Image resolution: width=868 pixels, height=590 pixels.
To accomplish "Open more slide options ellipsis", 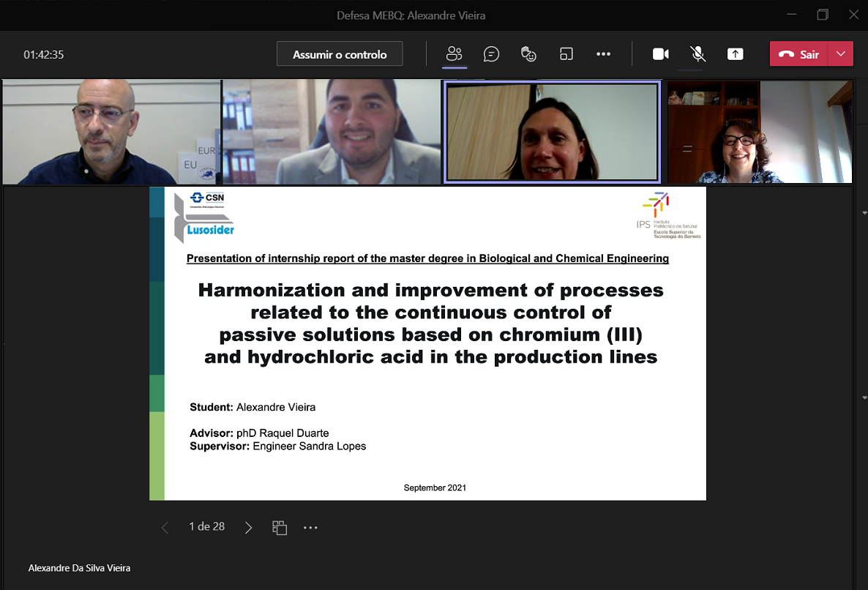I will 310,527.
